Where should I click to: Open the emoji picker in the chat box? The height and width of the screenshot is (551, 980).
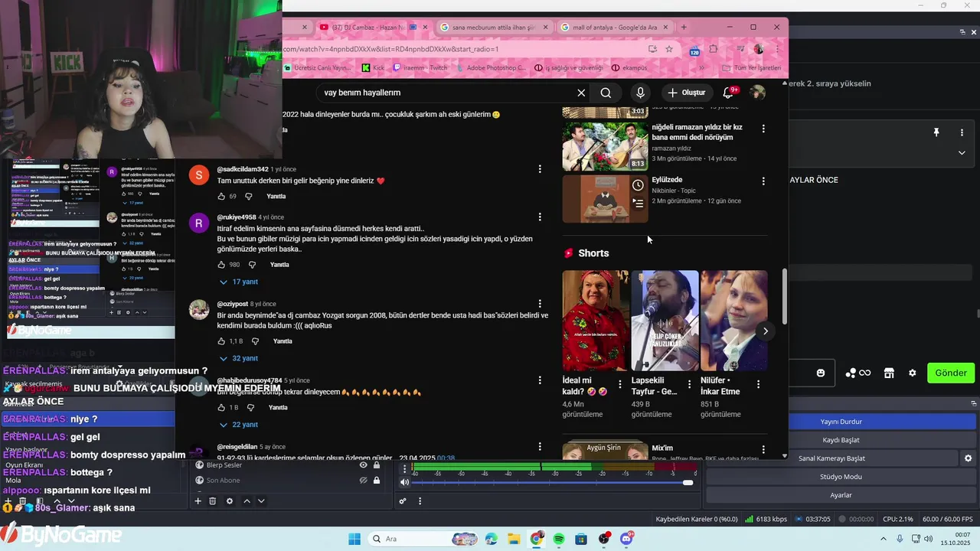821,373
